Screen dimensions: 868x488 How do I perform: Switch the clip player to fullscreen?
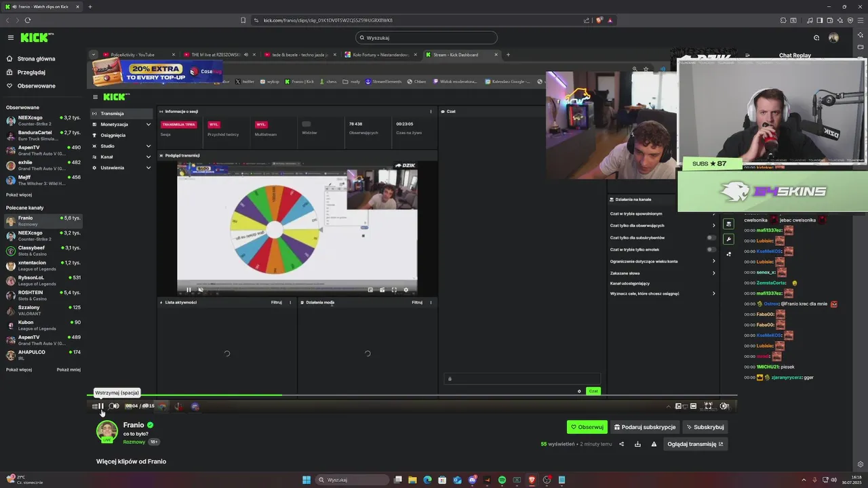click(x=708, y=406)
